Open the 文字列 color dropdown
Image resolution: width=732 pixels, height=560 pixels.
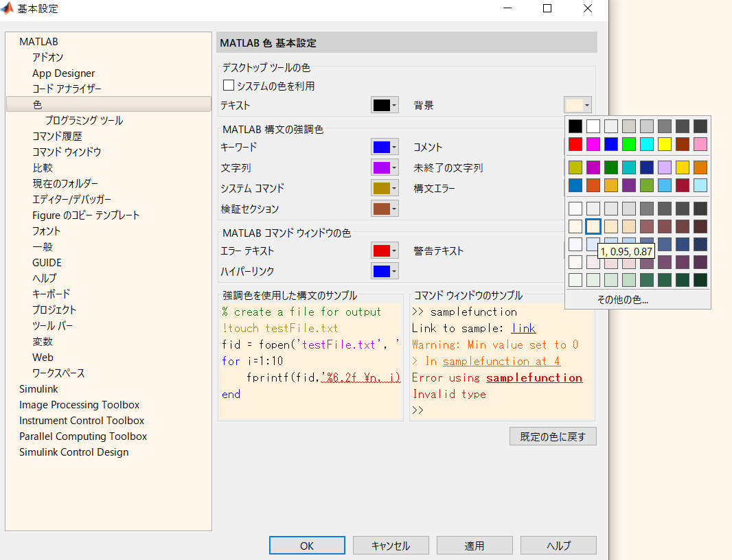pos(385,167)
